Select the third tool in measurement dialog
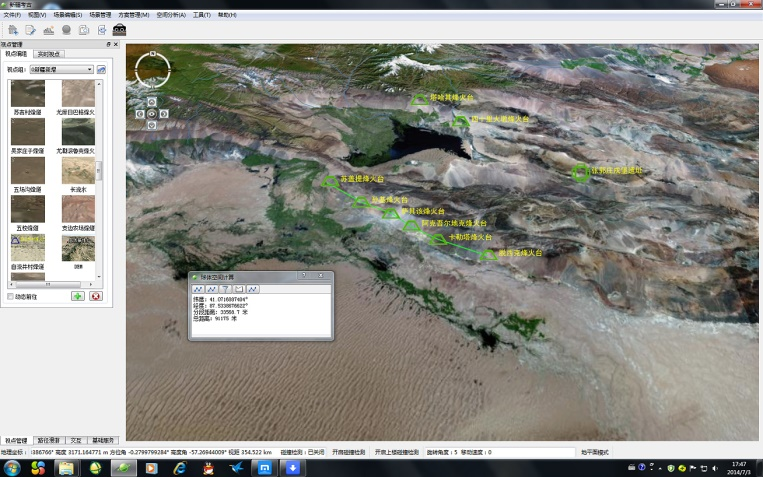Image resolution: width=763 pixels, height=477 pixels. click(225, 289)
